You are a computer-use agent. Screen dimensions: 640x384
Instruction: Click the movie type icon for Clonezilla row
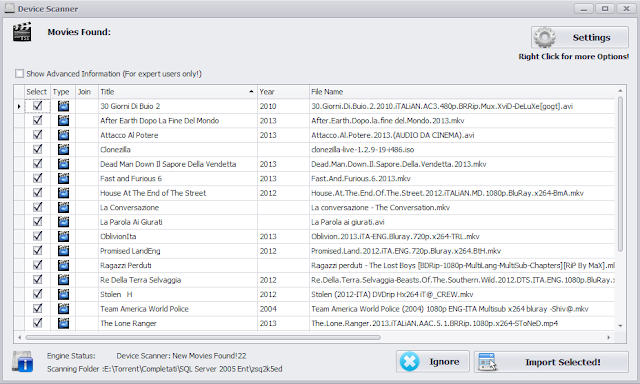point(63,150)
